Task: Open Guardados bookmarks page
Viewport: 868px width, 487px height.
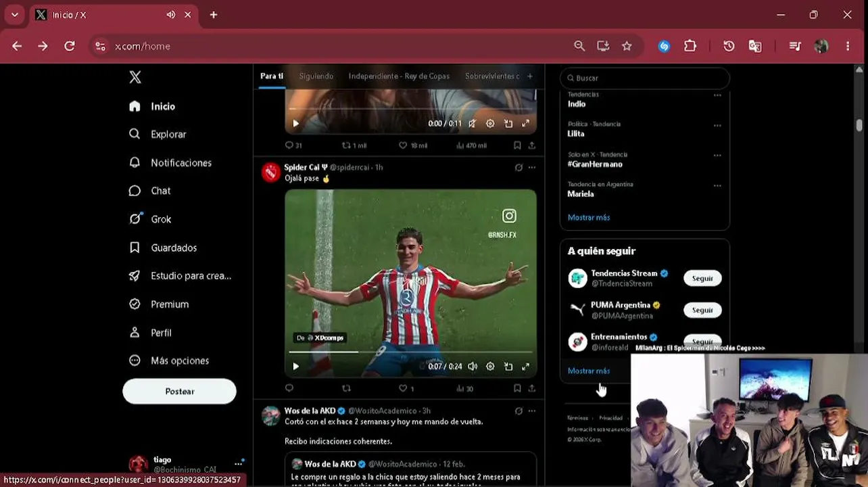Action: pyautogui.click(x=163, y=248)
